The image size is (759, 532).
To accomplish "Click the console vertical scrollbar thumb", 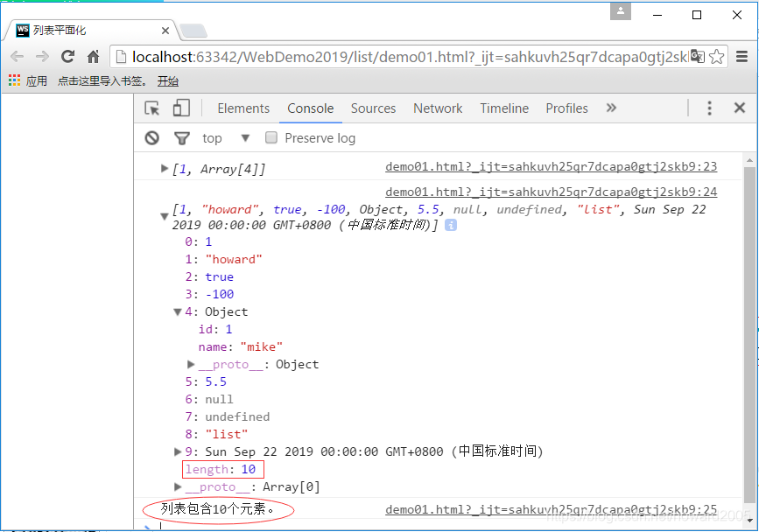I will click(749, 336).
